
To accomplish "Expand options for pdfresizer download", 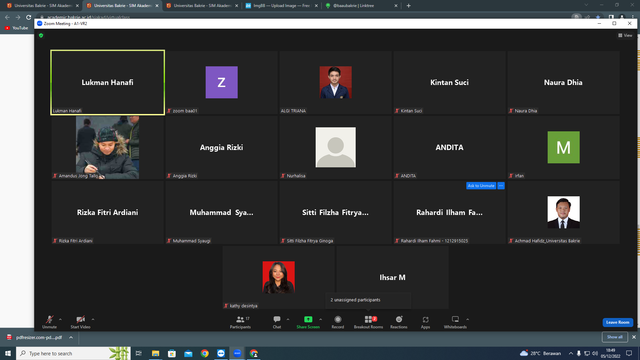I will [x=71, y=338].
